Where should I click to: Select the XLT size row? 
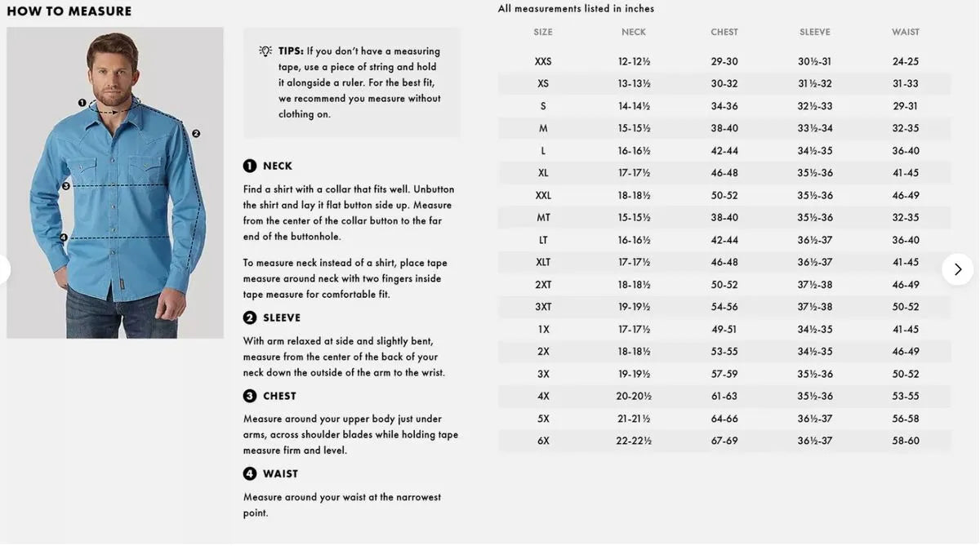(543, 263)
